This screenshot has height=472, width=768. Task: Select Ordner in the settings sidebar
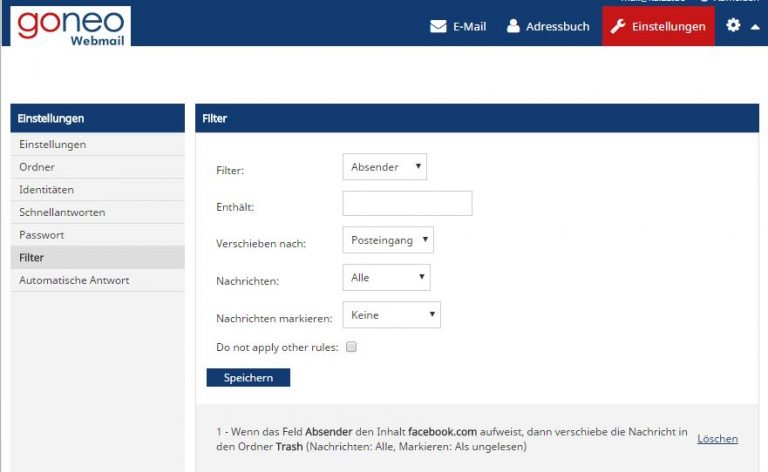(x=97, y=167)
